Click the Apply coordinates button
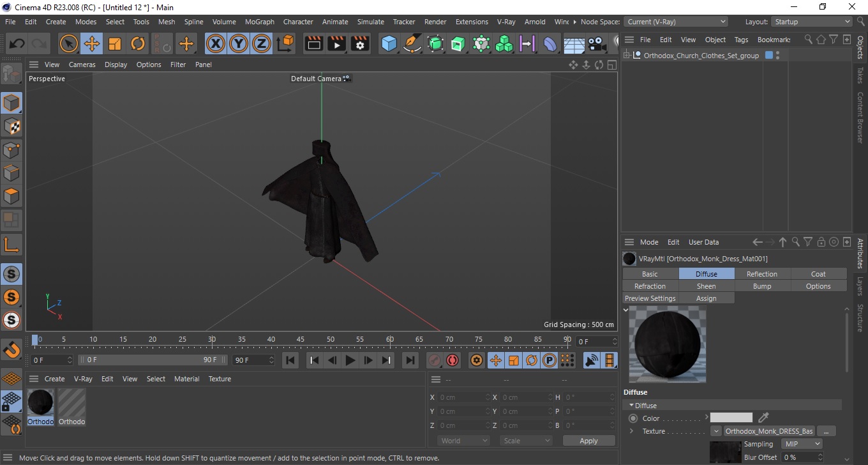868x465 pixels. coord(588,441)
